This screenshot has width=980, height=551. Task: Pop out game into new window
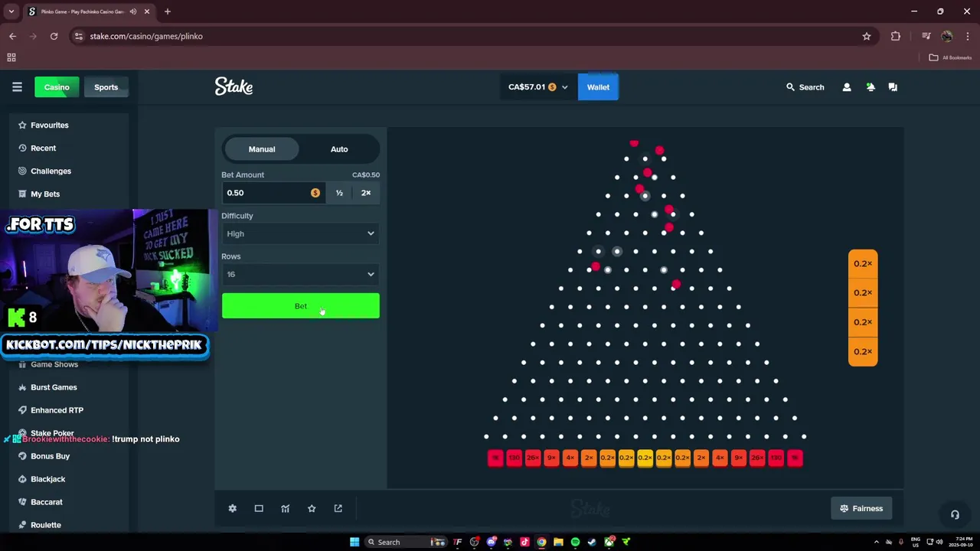click(338, 508)
